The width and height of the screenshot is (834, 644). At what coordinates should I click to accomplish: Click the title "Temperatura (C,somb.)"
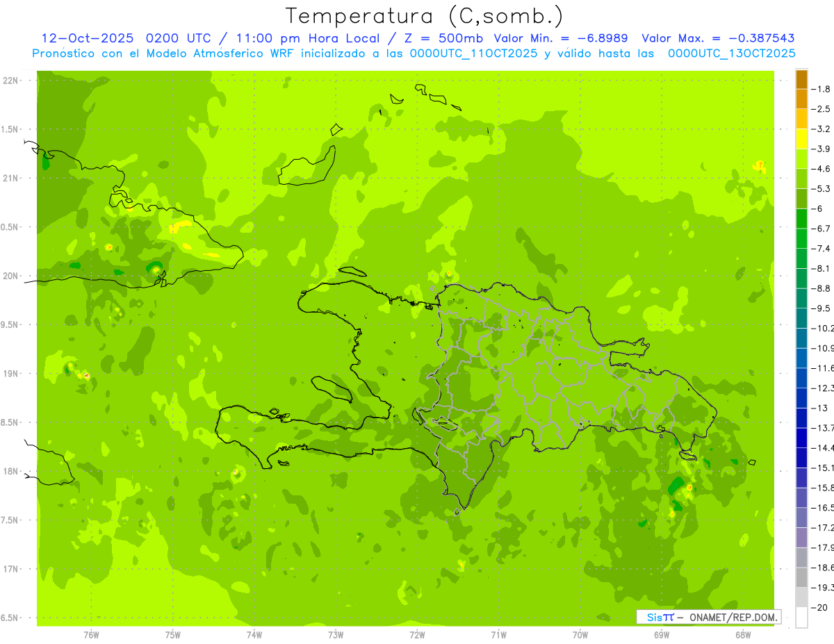[x=424, y=16]
